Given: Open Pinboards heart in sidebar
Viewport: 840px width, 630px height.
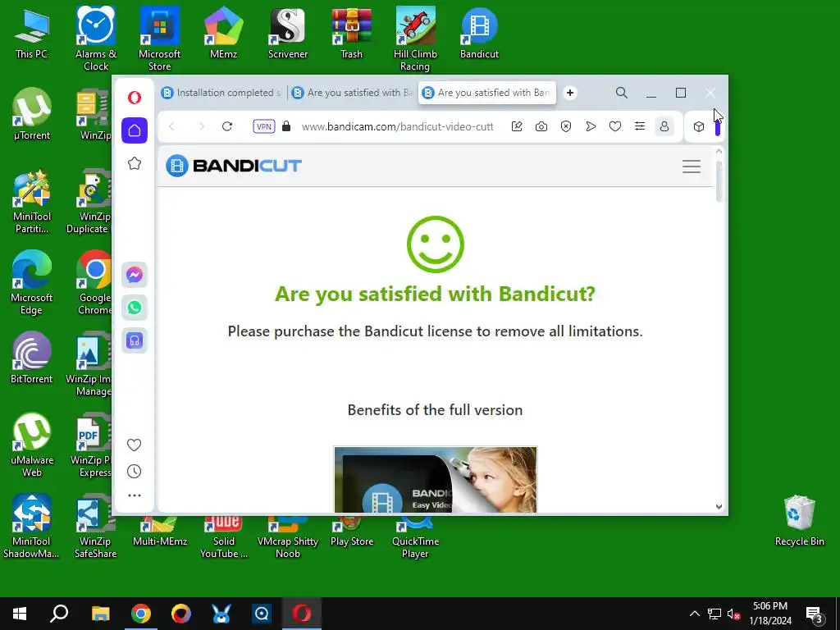Looking at the screenshot, I should pyautogui.click(x=134, y=445).
